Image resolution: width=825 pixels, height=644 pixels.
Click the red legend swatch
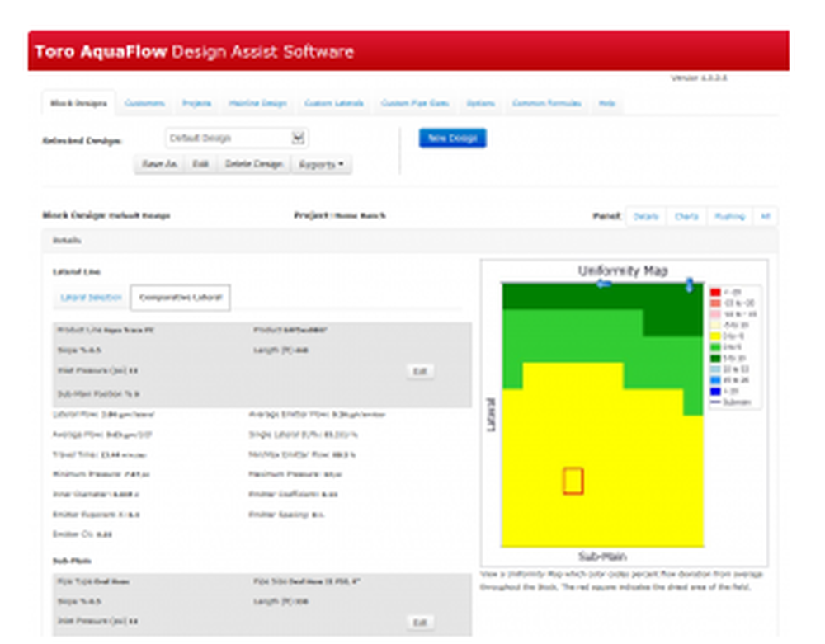(715, 292)
